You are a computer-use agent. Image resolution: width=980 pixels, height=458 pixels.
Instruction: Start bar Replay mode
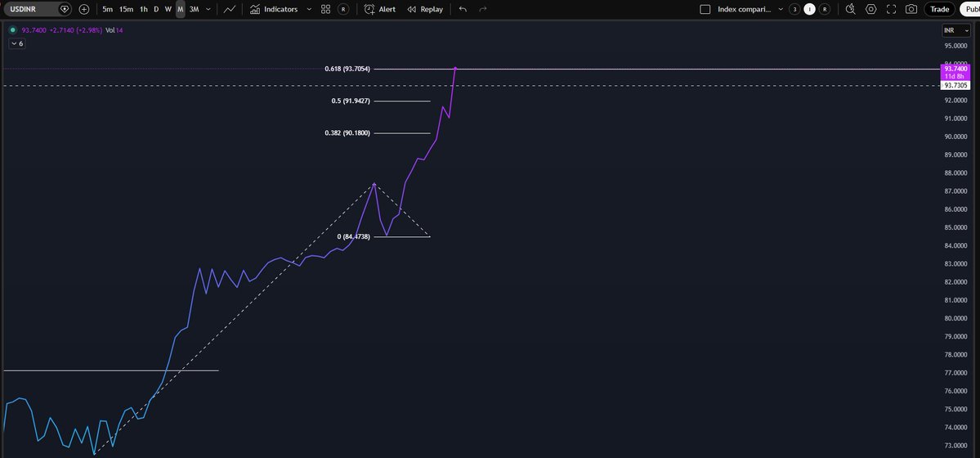(x=425, y=9)
